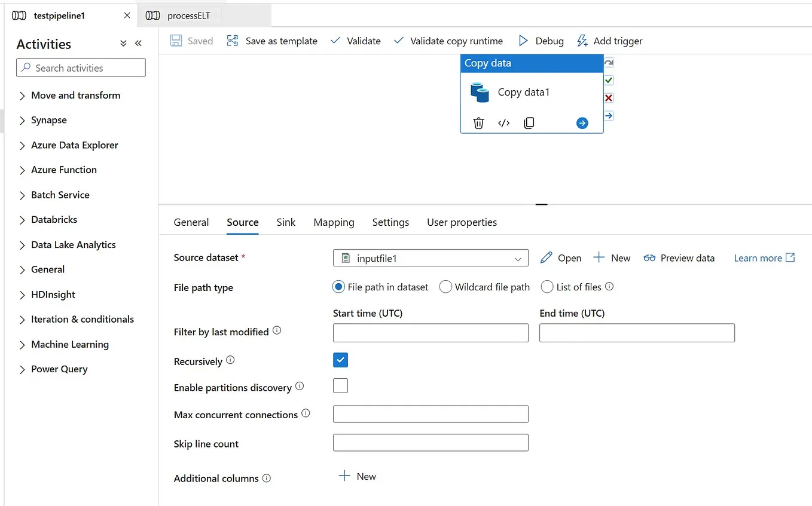Open the Learn more link
Viewport: 812px width, 506px height.
(x=758, y=257)
